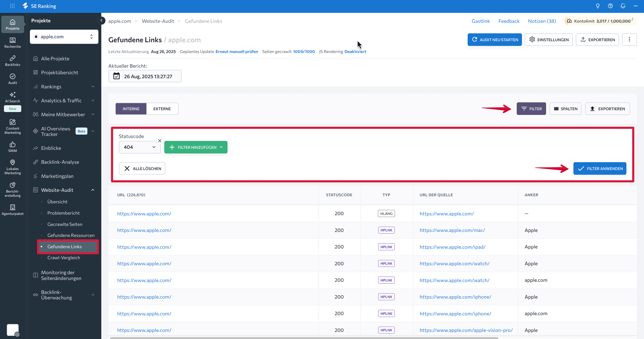
Task: Open source URL https://www.apple.com/mac/
Action: tap(452, 230)
